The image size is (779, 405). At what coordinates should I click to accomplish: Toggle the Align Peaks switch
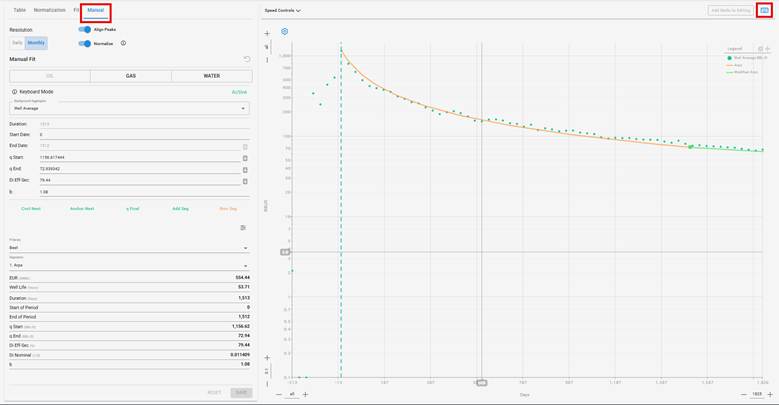coord(85,29)
